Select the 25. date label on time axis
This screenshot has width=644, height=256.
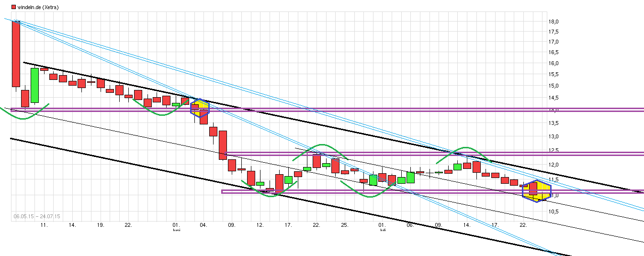pyautogui.click(x=344, y=224)
